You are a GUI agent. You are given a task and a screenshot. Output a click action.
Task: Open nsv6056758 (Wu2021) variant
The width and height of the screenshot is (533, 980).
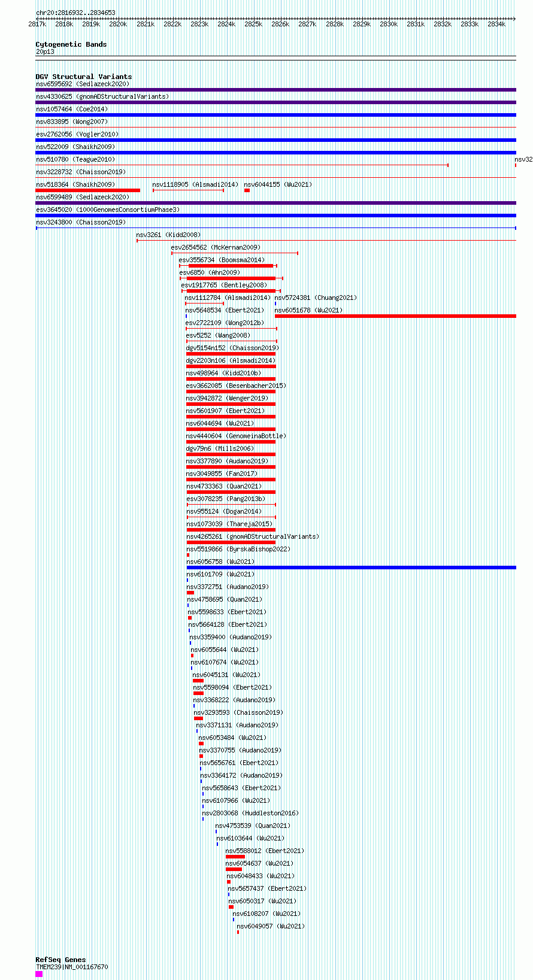(x=221, y=562)
